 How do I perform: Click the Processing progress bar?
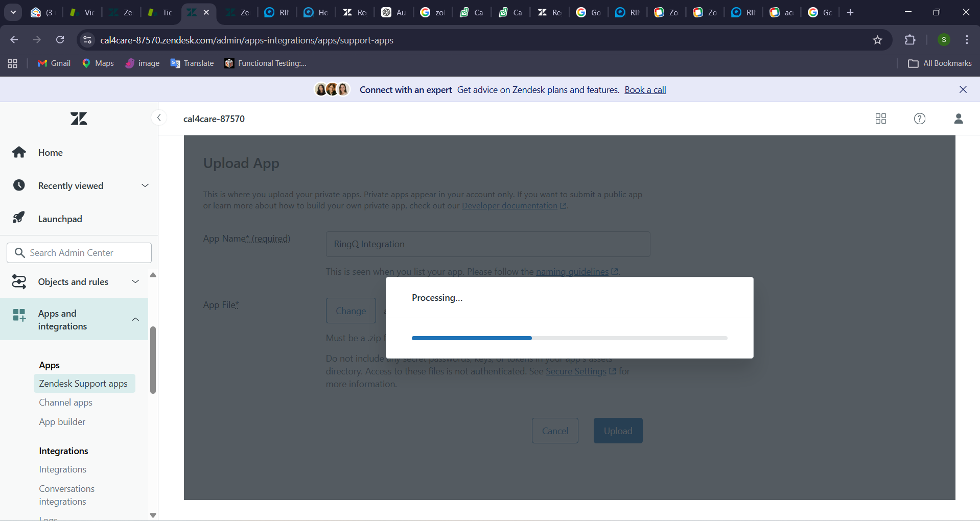569,338
